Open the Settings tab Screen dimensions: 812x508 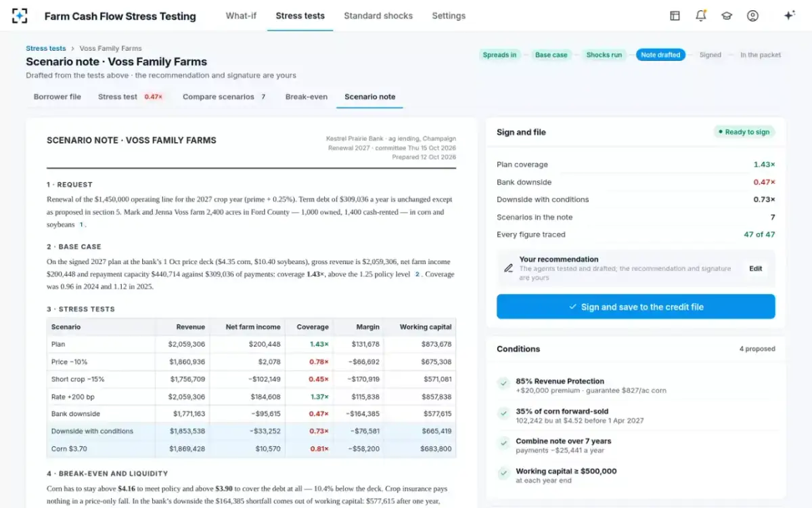coord(449,16)
